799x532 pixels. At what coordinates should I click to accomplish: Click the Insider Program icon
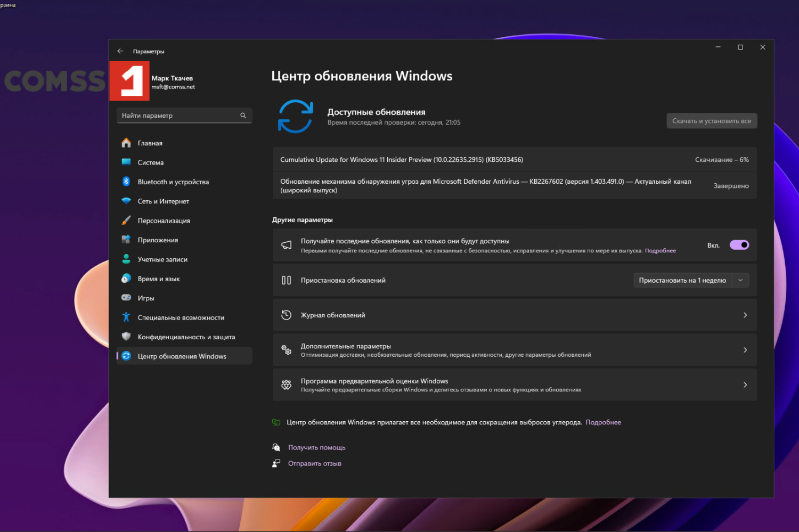click(287, 384)
